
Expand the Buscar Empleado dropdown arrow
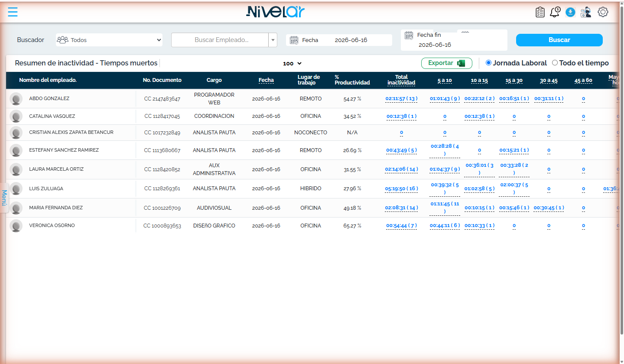tap(273, 40)
